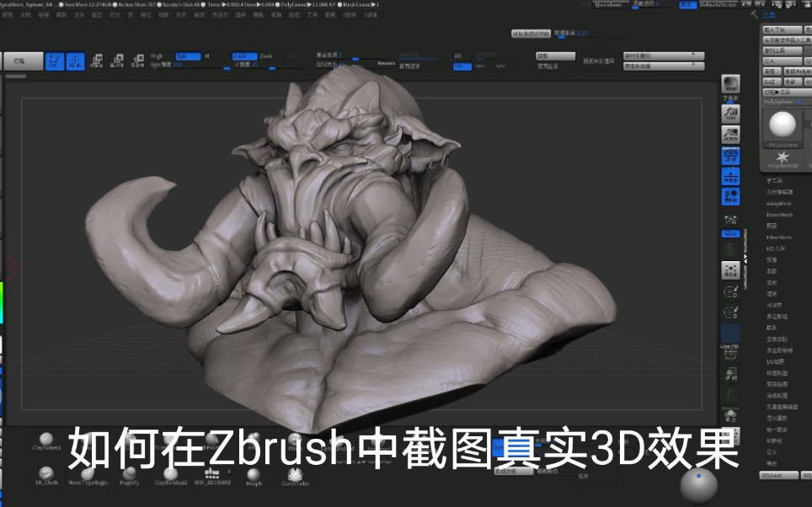
Task: Toggle the blue Floor grid button
Action: pos(730,177)
